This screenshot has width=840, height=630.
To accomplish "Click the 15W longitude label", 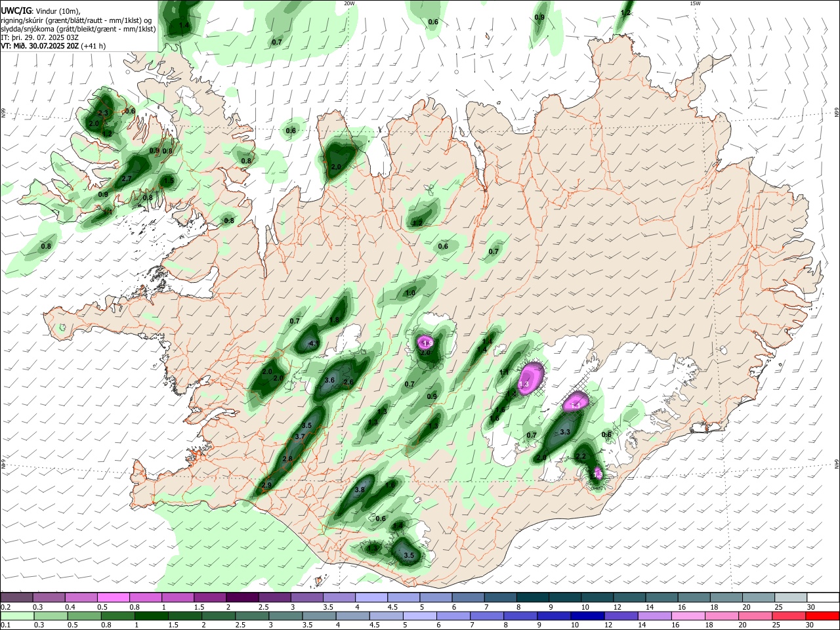I will point(696,3).
